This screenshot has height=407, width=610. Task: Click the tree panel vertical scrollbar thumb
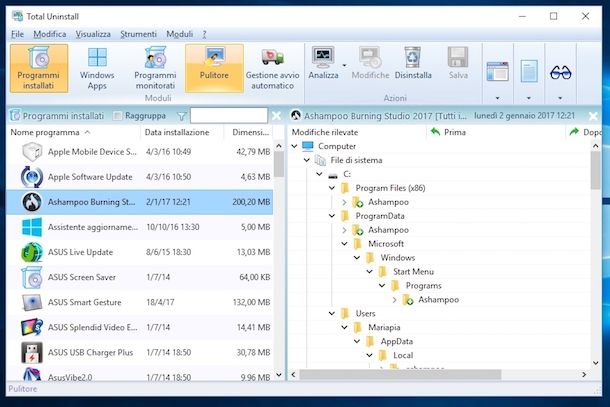point(595,170)
